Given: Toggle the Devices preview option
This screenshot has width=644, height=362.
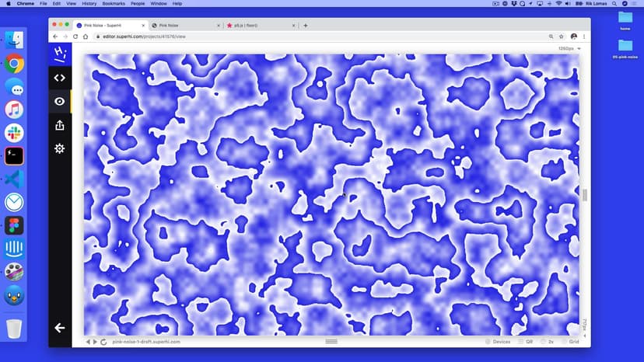Looking at the screenshot, I should click(x=497, y=342).
